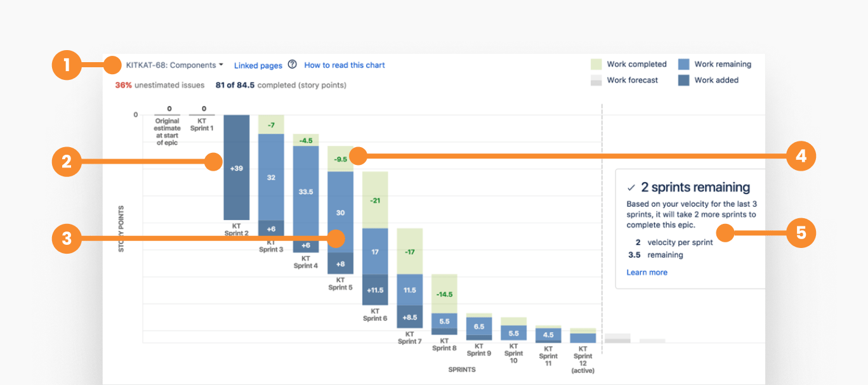Open the KITKAT-68: Components epic dropdown
868x385 pixels.
[x=174, y=65]
